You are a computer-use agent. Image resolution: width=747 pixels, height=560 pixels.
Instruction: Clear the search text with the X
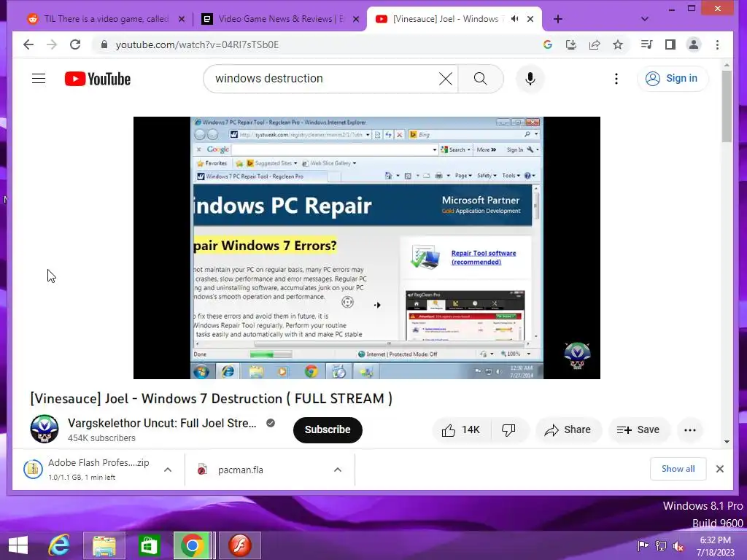tap(446, 79)
